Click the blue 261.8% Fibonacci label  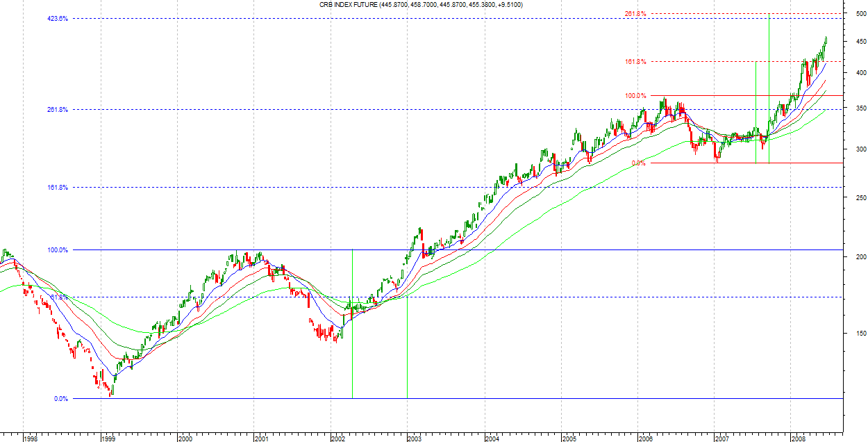(59, 109)
